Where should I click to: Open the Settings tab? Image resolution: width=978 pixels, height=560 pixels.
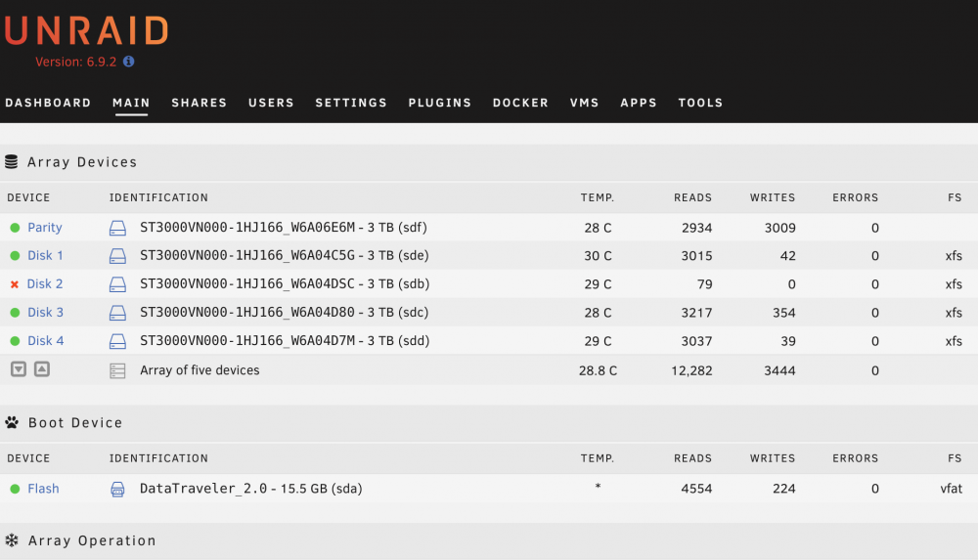[351, 103]
